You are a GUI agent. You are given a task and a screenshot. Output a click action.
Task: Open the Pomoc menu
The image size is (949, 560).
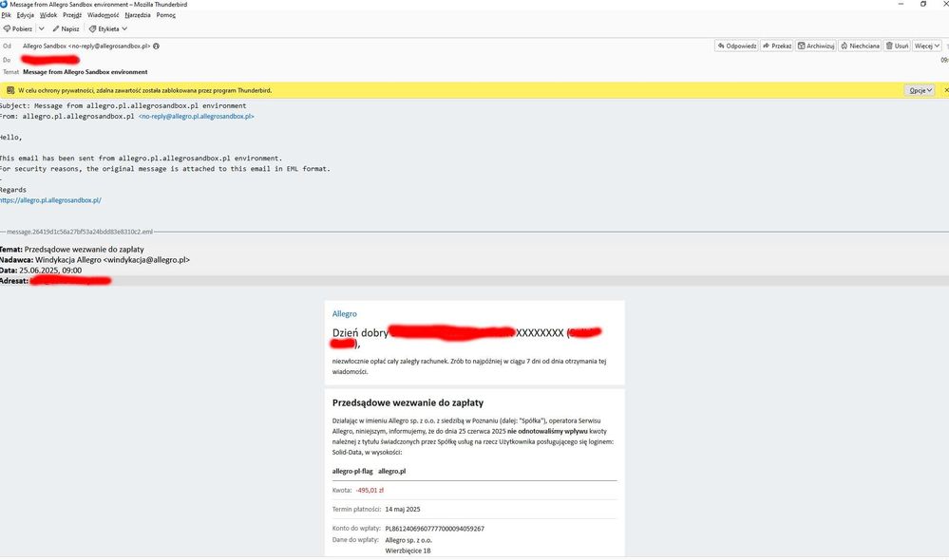coord(166,15)
